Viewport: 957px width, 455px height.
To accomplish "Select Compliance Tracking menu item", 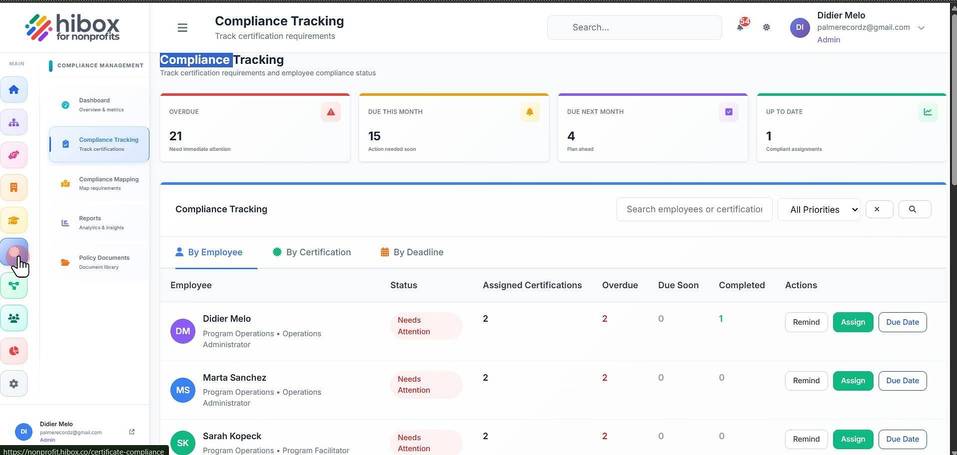I will click(99, 144).
